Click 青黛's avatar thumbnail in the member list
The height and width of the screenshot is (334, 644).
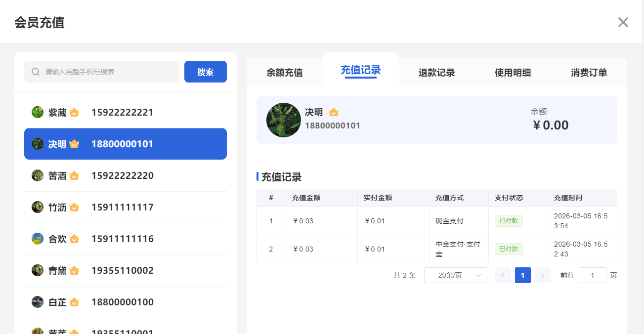pyautogui.click(x=37, y=270)
